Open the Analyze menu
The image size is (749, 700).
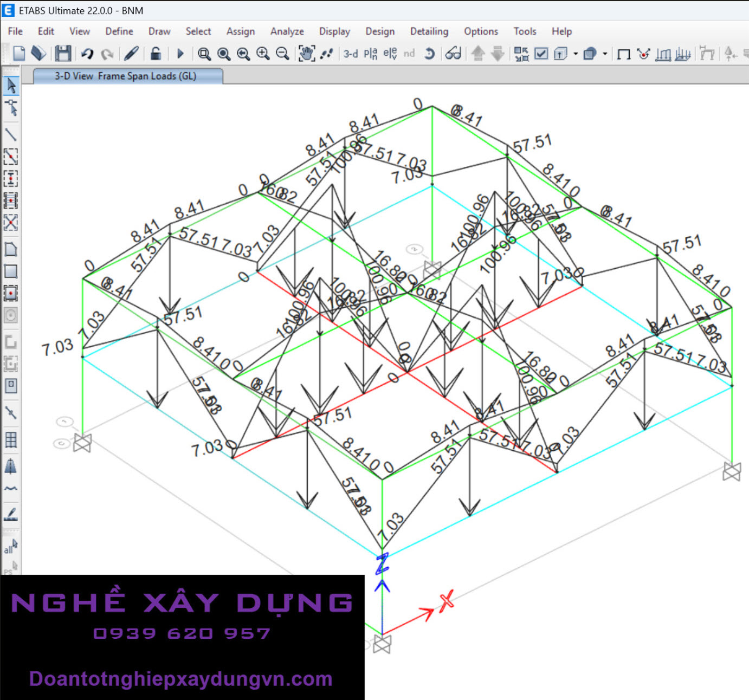[x=287, y=31]
